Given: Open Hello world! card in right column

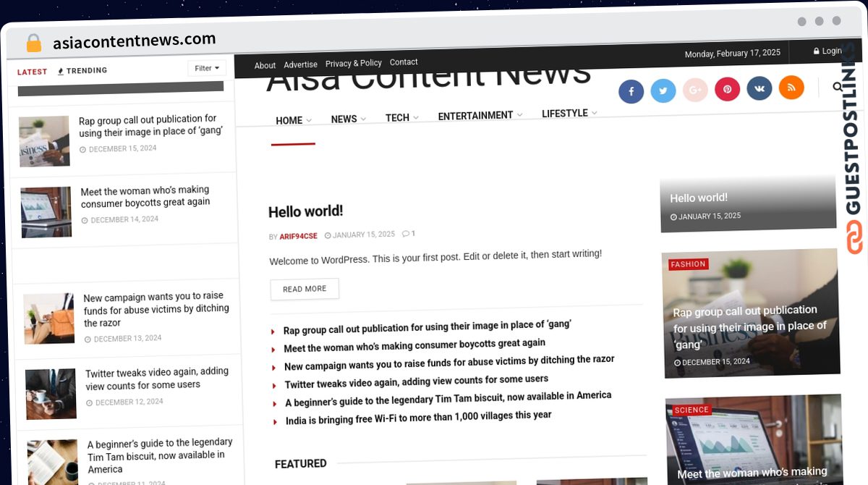Looking at the screenshot, I should pos(748,203).
